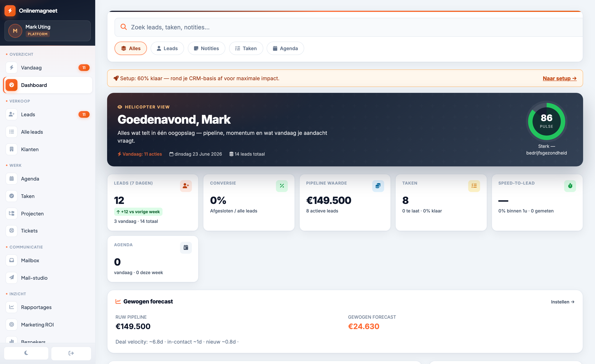Open Leads in the Verkoop section

point(48,114)
